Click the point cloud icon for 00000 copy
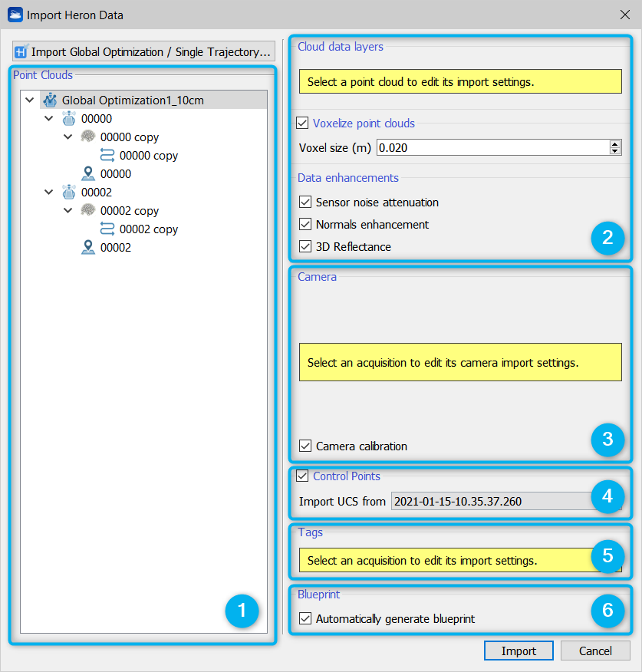This screenshot has width=642, height=672. click(89, 137)
